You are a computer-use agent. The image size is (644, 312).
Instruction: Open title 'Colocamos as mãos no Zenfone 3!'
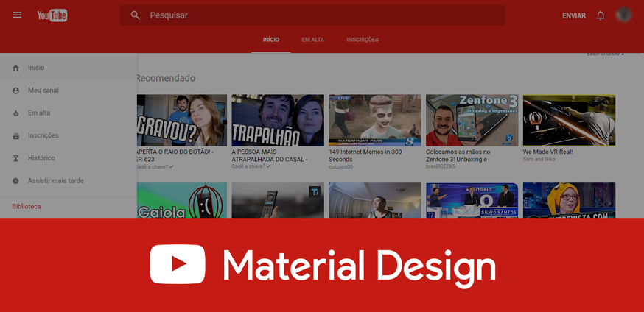458,155
